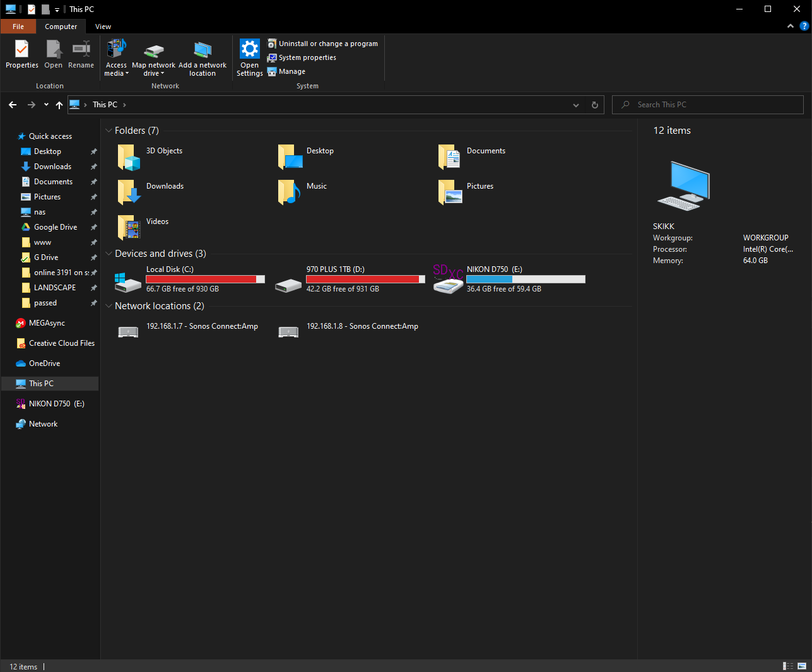This screenshot has height=672, width=812.
Task: Open MEGAsync in navigation pane
Action: [x=47, y=323]
